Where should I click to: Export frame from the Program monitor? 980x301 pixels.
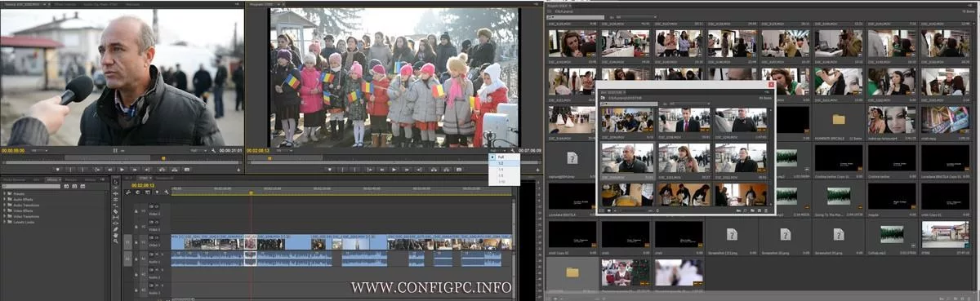pyautogui.click(x=459, y=169)
